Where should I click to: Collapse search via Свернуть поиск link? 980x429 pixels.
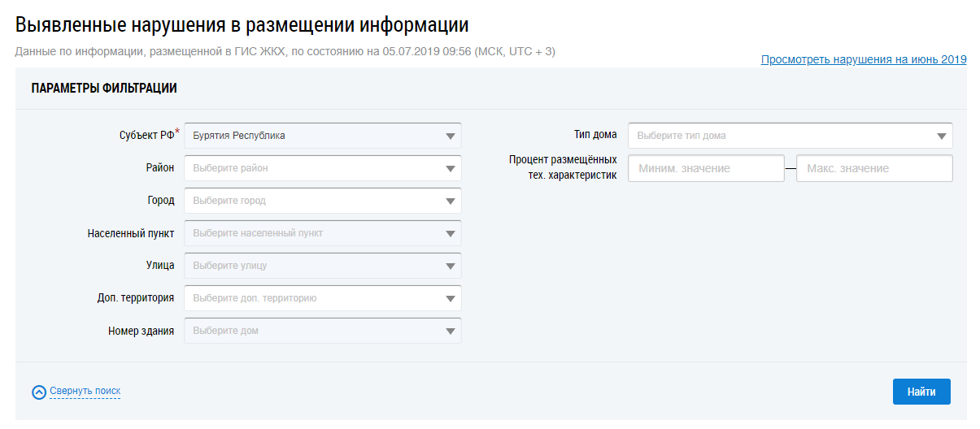(x=85, y=391)
